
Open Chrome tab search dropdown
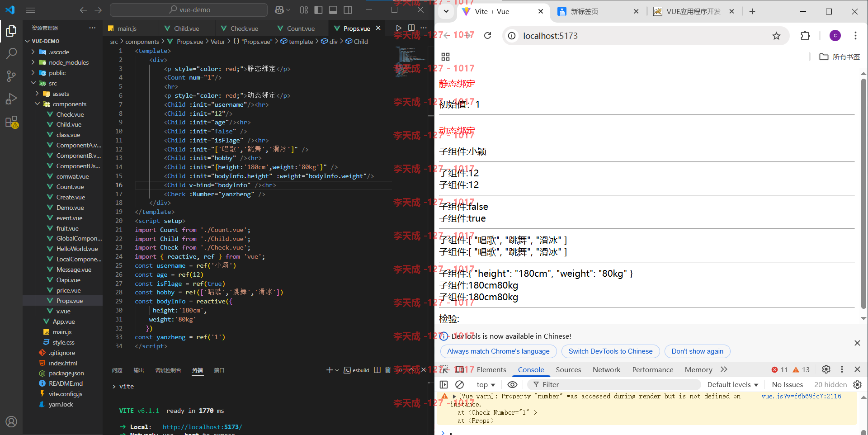tap(446, 11)
